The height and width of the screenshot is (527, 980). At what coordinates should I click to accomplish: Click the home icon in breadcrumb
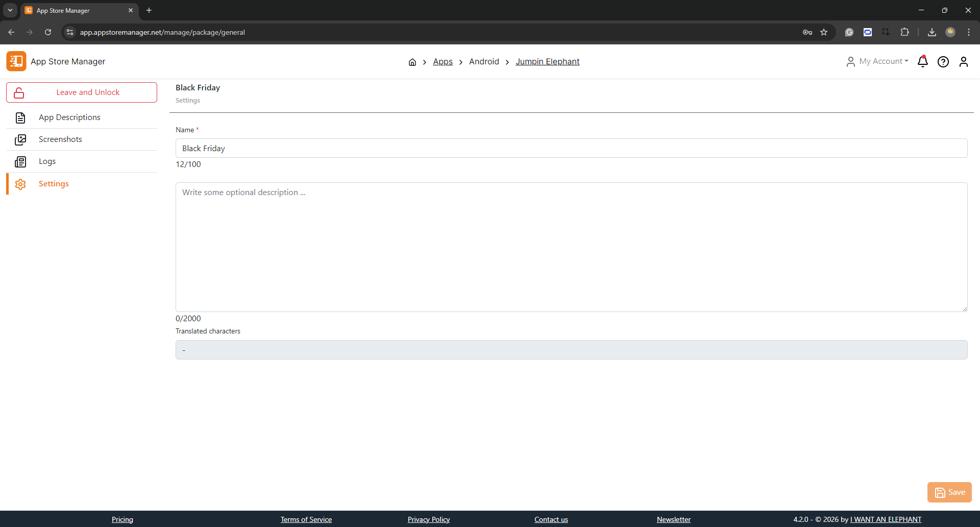tap(412, 62)
